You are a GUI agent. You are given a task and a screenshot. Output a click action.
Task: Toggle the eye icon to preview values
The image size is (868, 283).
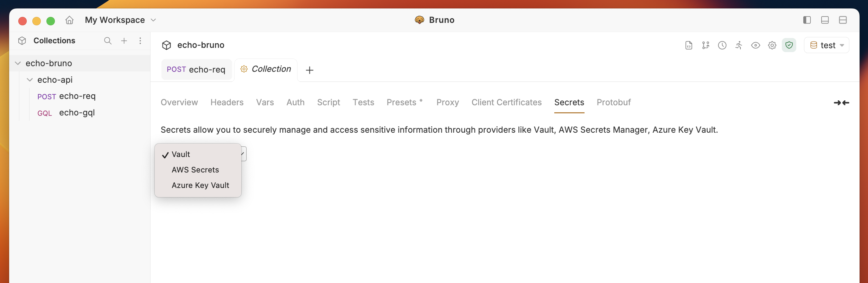tap(755, 45)
